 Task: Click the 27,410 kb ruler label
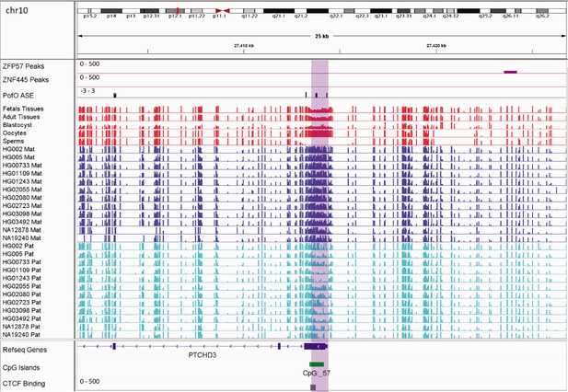[x=244, y=46]
